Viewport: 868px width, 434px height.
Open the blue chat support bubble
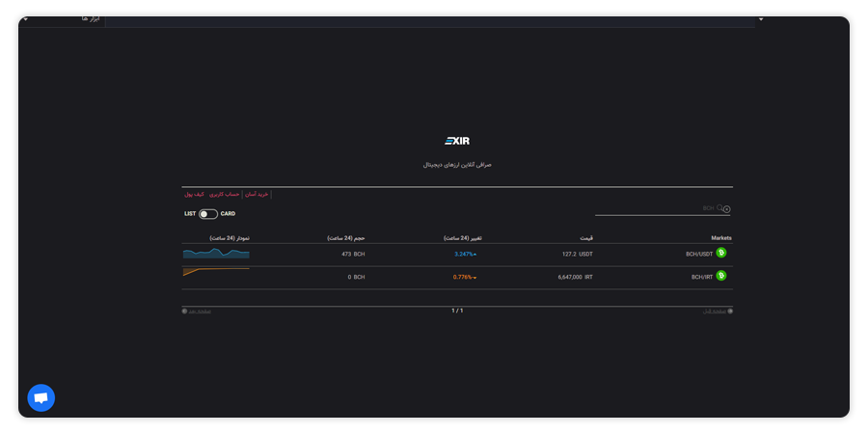coord(41,397)
